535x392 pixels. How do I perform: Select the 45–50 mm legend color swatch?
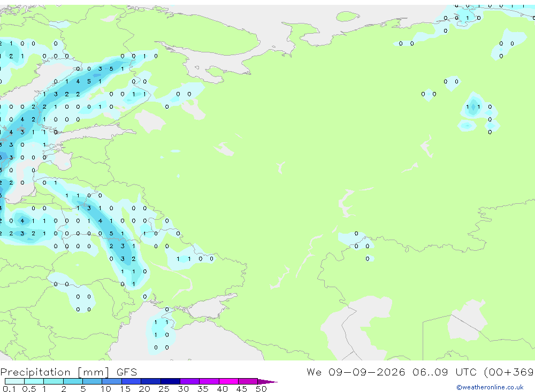pyautogui.click(x=248, y=381)
